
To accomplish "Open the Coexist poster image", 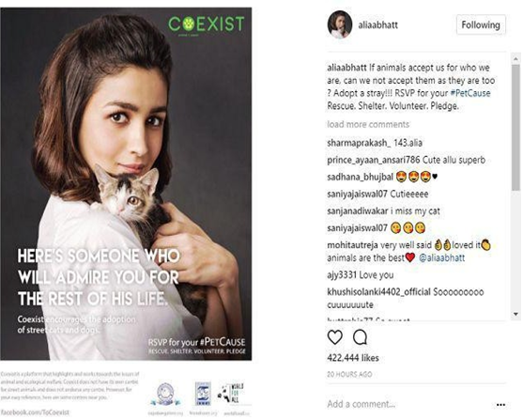I will 126,183.
